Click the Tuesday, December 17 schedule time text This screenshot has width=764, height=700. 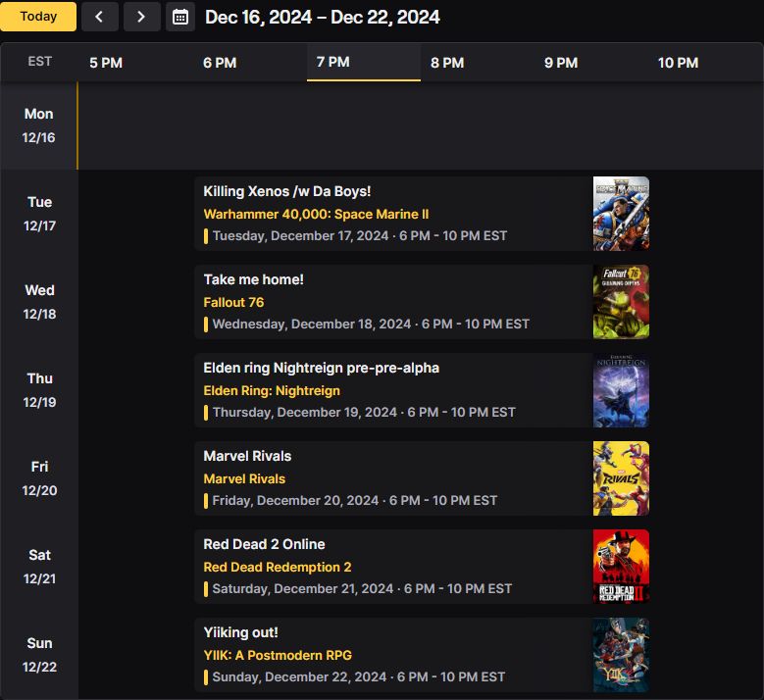click(360, 235)
